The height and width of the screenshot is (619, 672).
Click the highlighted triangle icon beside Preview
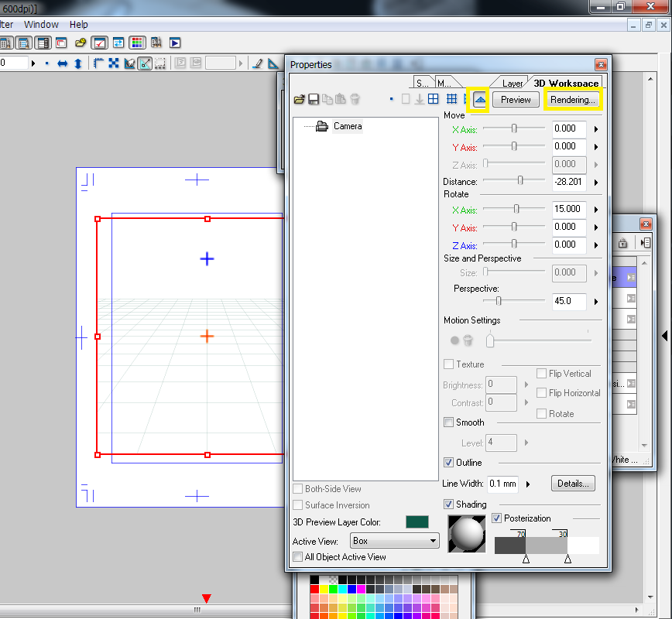479,100
